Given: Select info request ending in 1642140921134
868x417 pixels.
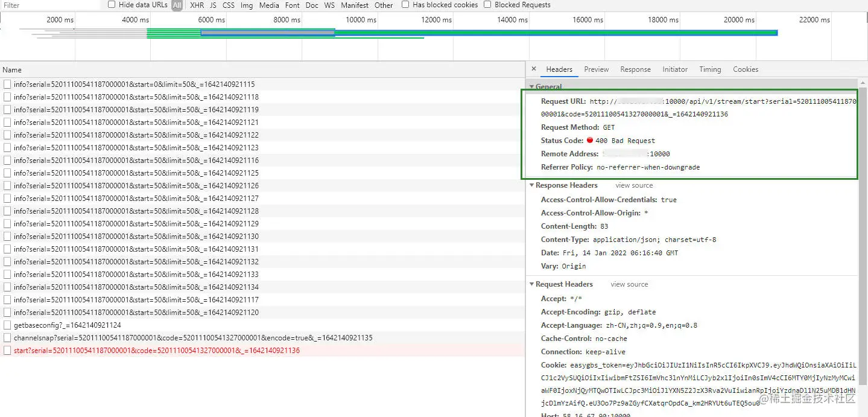Looking at the screenshot, I should pyautogui.click(x=262, y=287).
